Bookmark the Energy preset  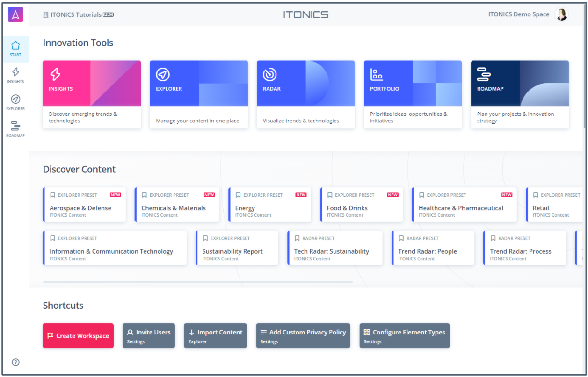[238, 195]
